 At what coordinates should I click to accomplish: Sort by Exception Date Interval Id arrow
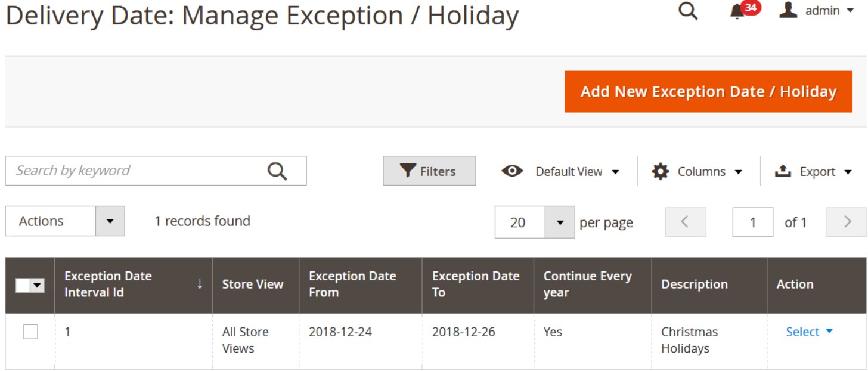click(200, 284)
